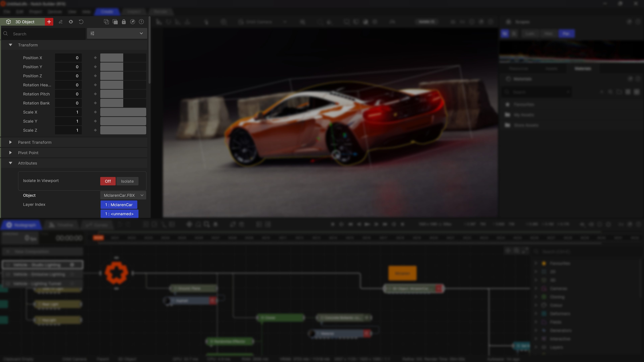Expand the Parent Transform section
This screenshot has width=644, height=362.
click(11, 142)
